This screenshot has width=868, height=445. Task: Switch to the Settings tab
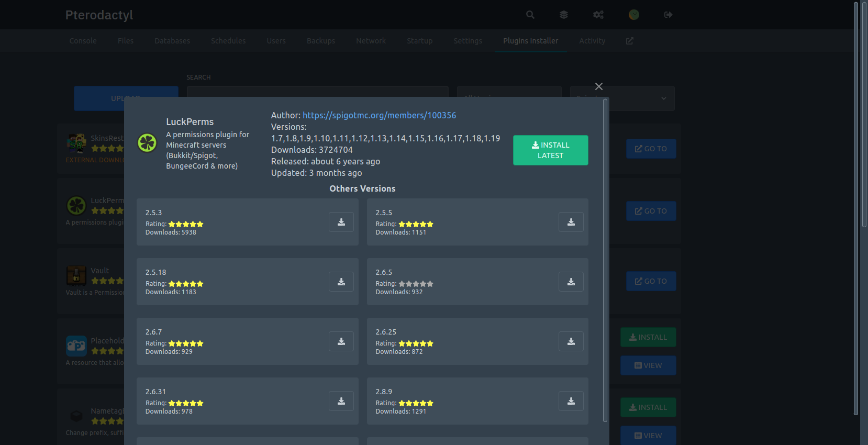click(468, 41)
